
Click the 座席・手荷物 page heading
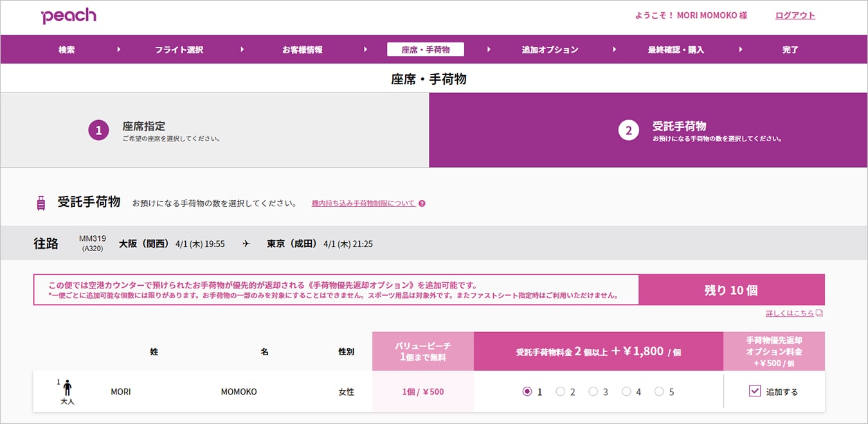tap(429, 79)
